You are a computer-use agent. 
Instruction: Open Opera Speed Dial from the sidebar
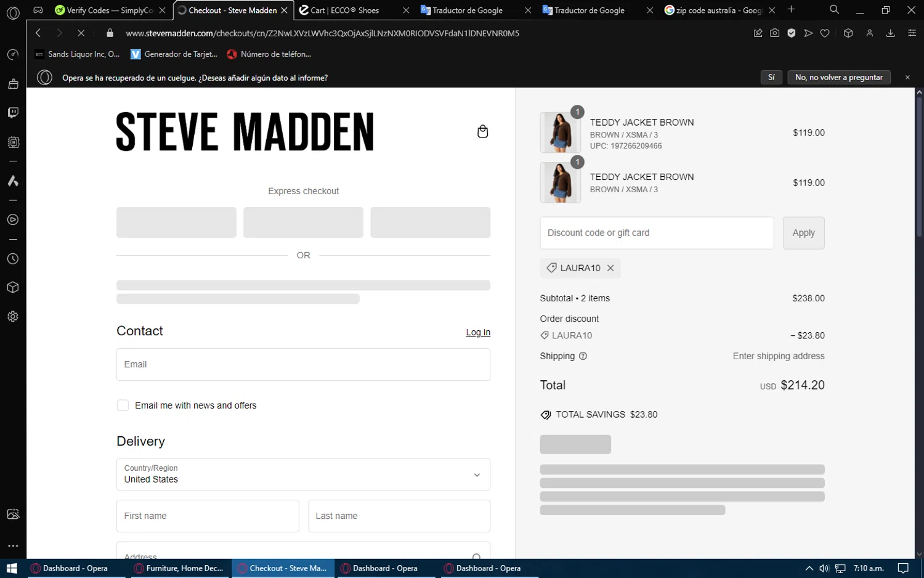[13, 55]
